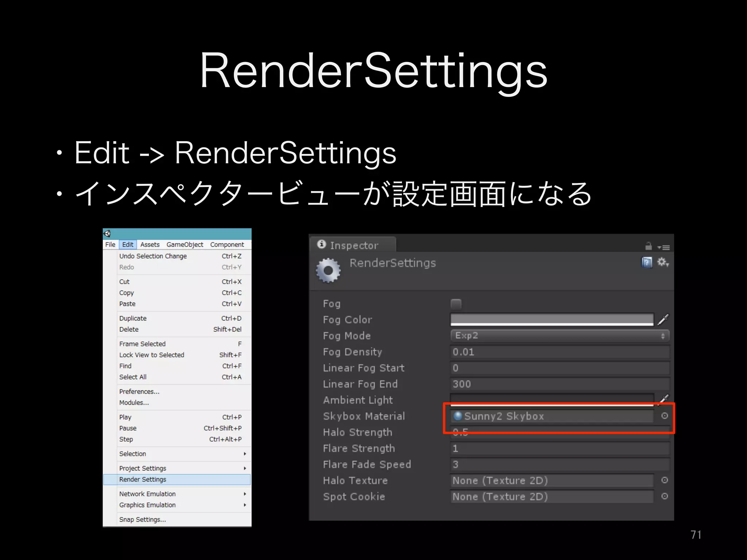Click the Flare Strength value field
This screenshot has width=747, height=560.
[x=560, y=448]
